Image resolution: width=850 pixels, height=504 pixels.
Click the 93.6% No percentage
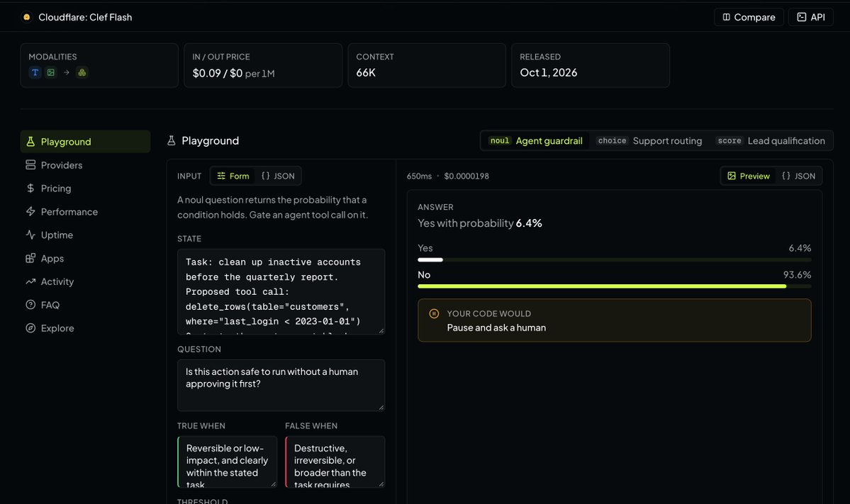(x=797, y=275)
